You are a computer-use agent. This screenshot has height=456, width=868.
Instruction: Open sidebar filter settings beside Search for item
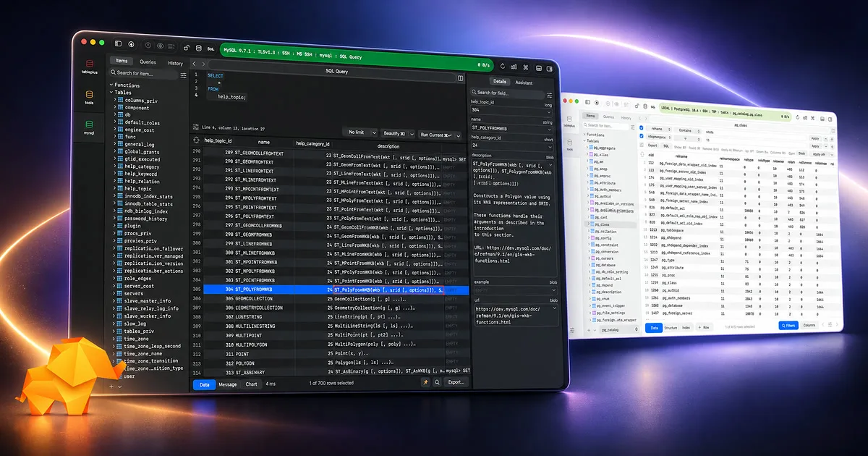pyautogui.click(x=183, y=75)
